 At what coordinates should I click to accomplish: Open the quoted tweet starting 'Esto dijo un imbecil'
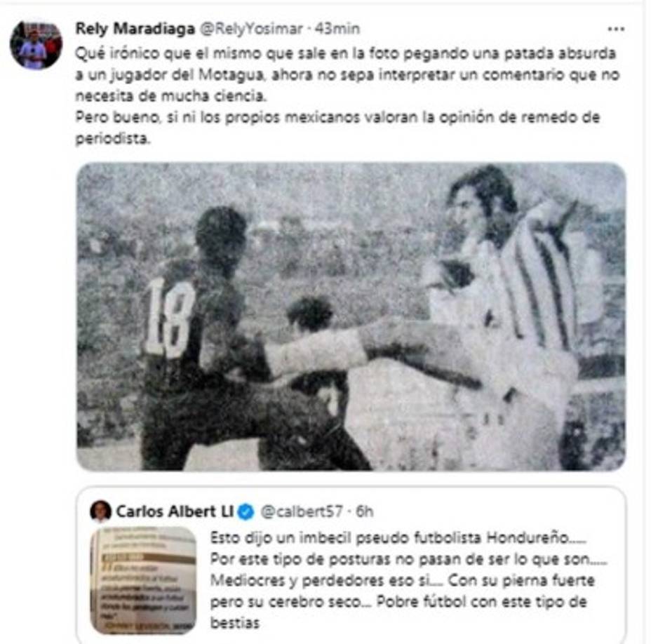pos(351,565)
